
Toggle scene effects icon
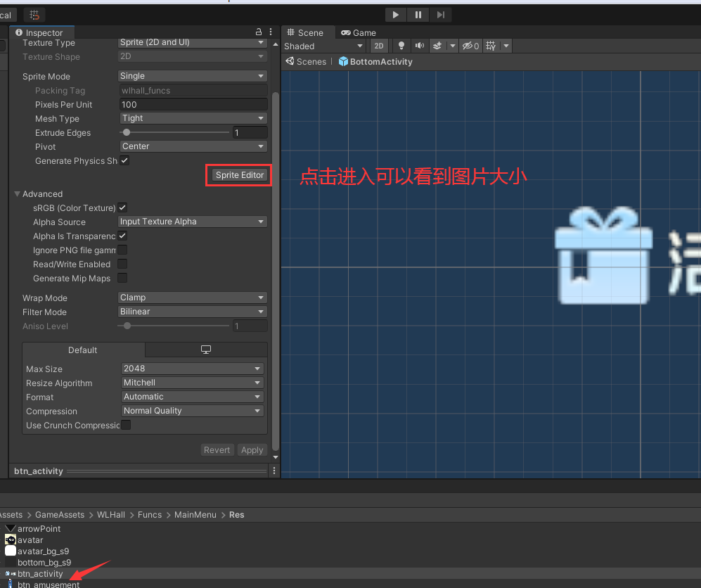click(437, 46)
